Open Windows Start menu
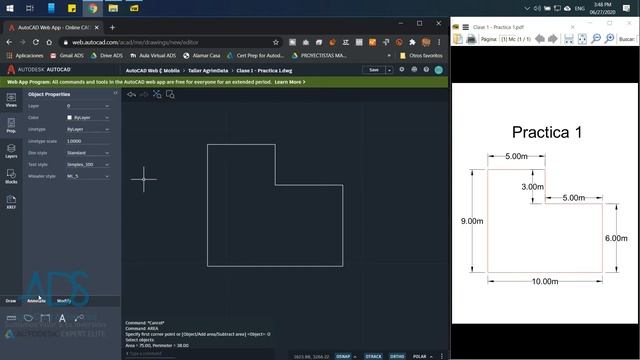Image resolution: width=640 pixels, height=360 pixels. tap(9, 8)
